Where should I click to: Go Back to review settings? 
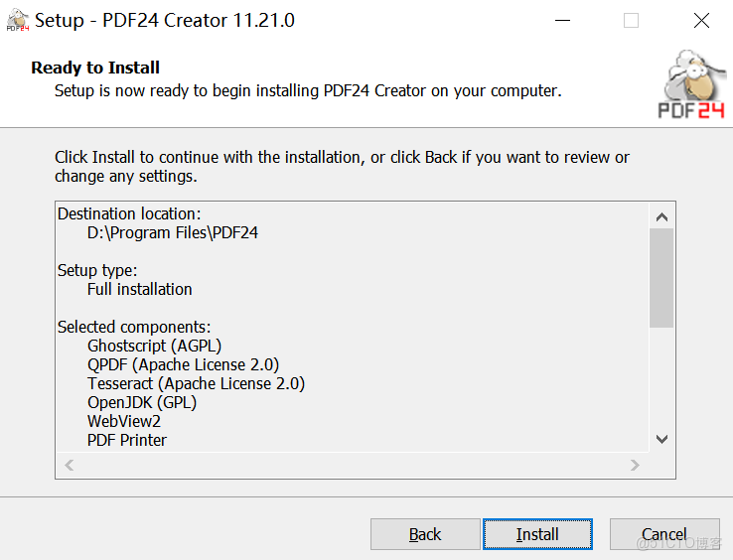click(x=424, y=534)
